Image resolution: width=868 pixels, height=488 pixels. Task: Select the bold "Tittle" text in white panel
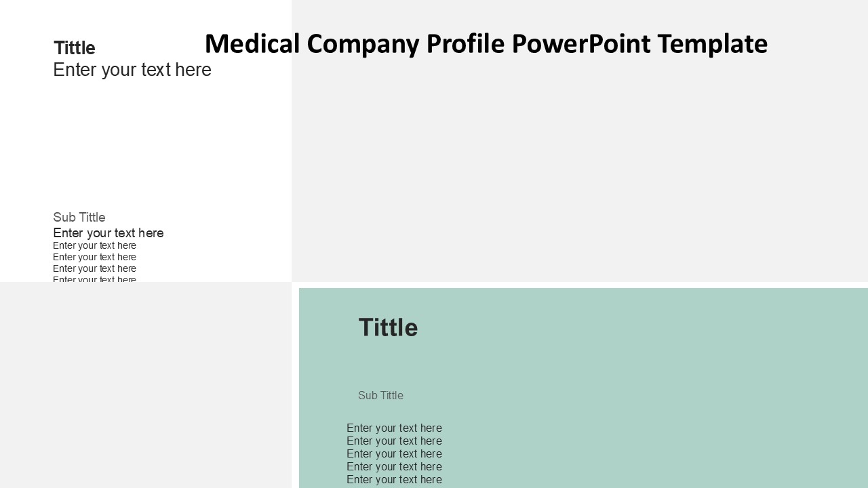click(75, 48)
